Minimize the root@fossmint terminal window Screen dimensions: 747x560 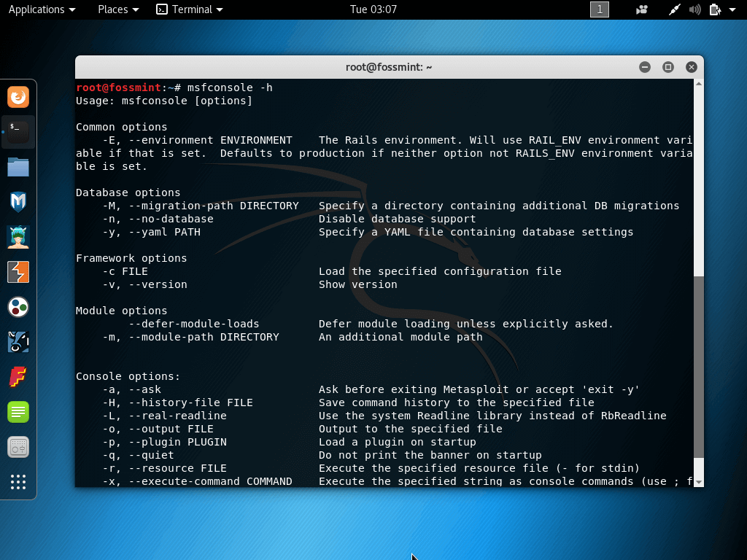[645, 67]
